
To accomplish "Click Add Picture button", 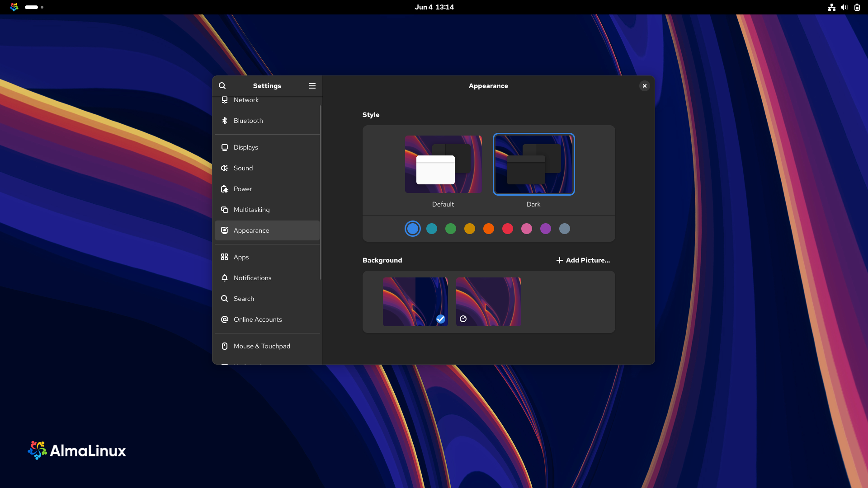I will coord(583,260).
